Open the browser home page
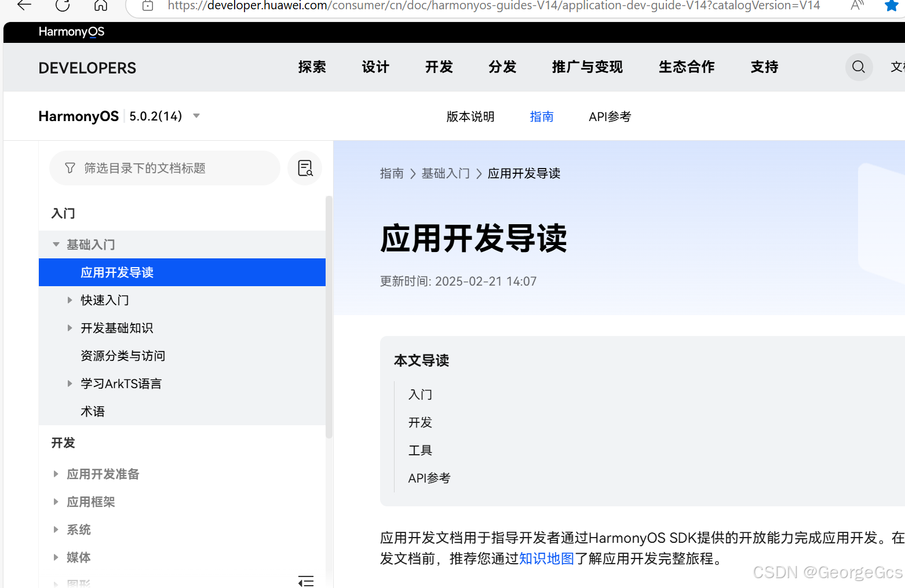 tap(100, 6)
